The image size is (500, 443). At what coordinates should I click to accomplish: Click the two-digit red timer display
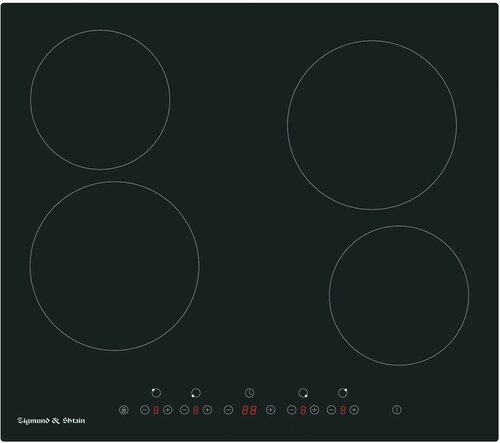click(249, 410)
